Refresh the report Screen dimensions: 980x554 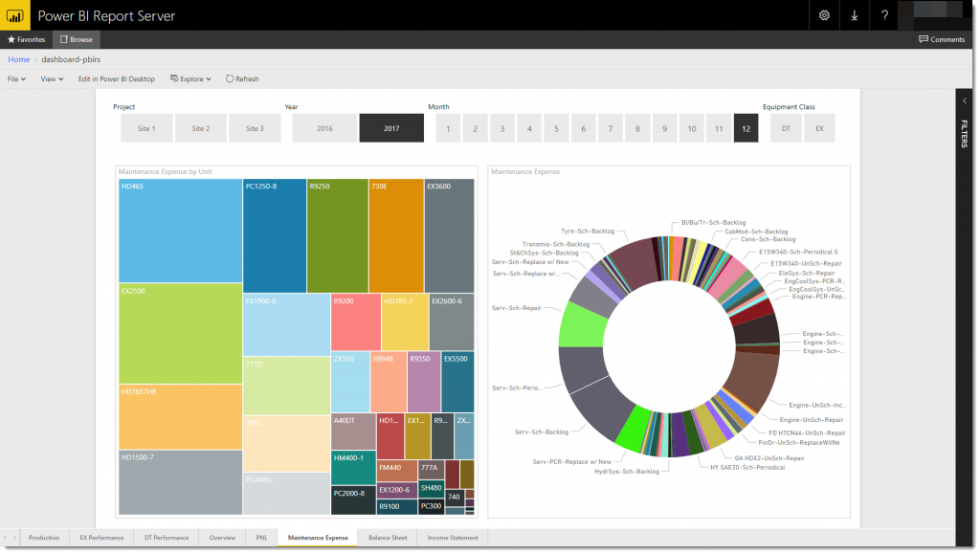point(242,78)
